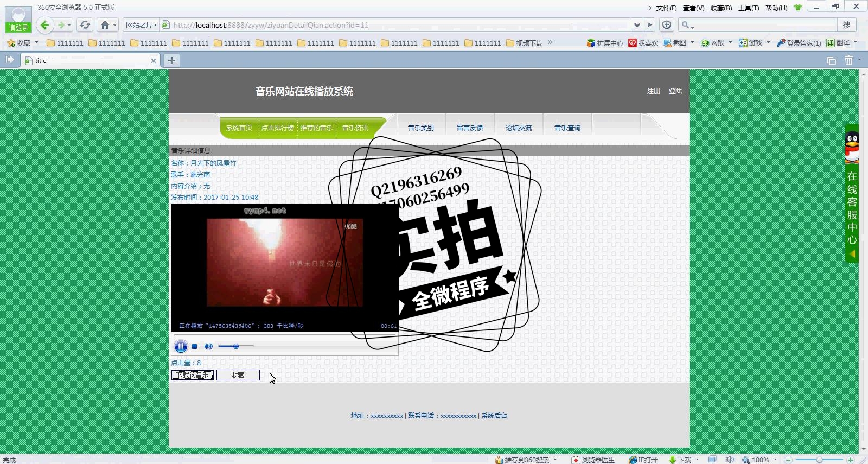
Task: Open the 视频下载 bookmark folder
Action: [x=525, y=43]
